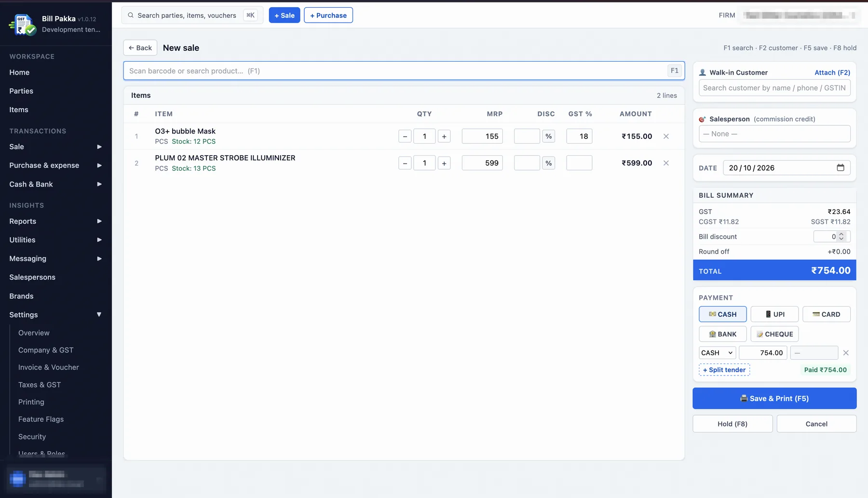
Task: Go to Parties page
Action: [21, 91]
